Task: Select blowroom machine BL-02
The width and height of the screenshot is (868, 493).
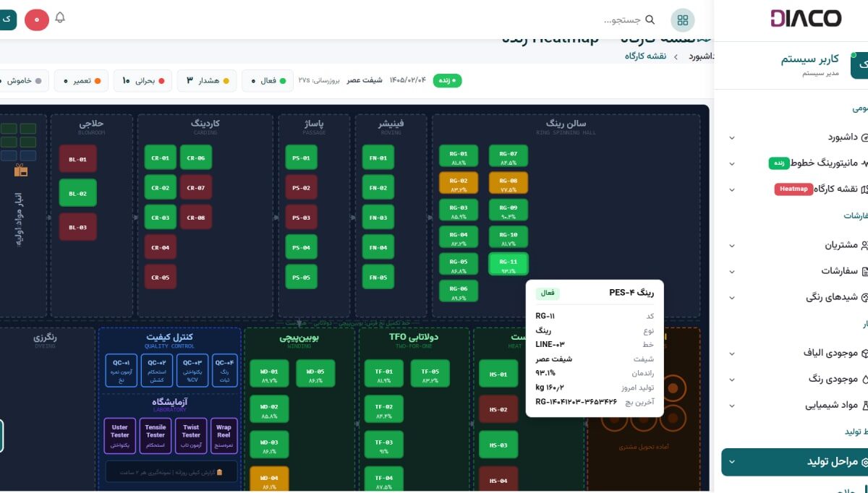Action: [77, 193]
